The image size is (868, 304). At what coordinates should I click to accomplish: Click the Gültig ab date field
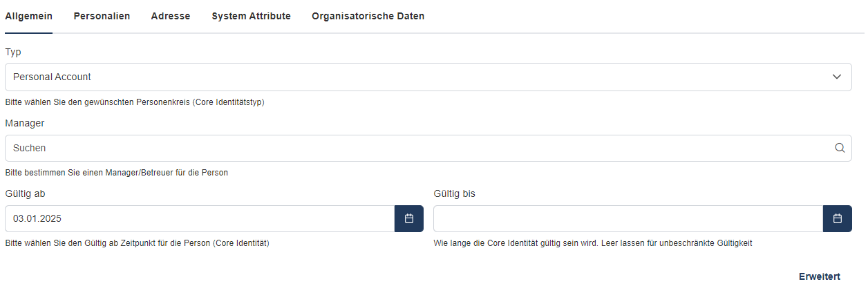click(x=199, y=218)
